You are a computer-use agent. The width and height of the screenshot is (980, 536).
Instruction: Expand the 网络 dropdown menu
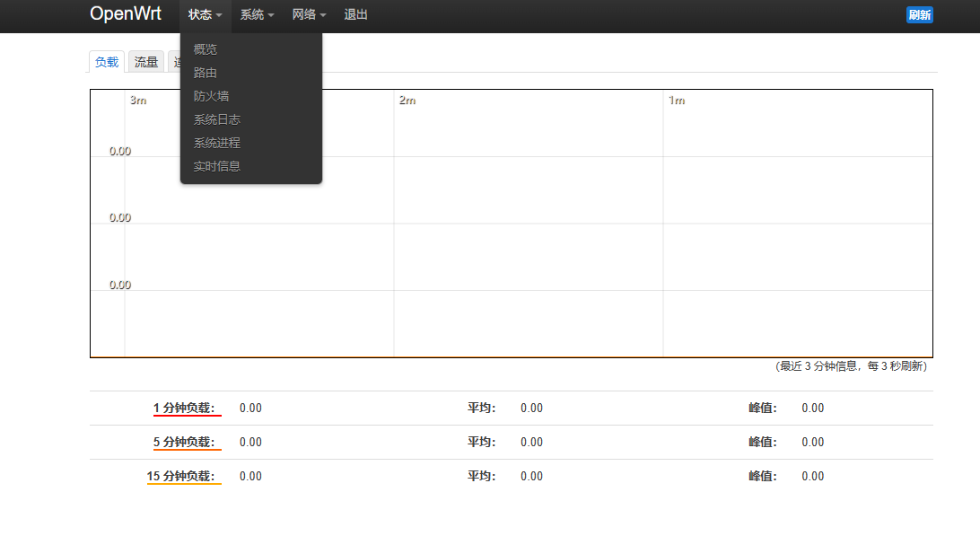tap(309, 14)
